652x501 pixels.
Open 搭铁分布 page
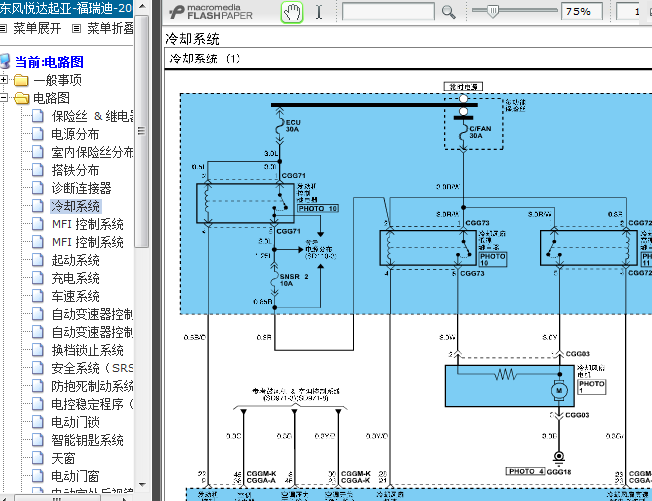(75, 170)
